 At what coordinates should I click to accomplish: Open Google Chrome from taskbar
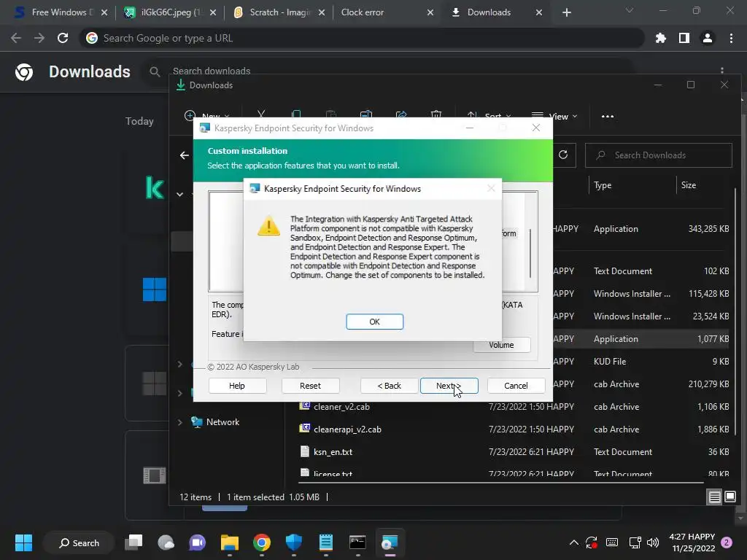pos(262,542)
